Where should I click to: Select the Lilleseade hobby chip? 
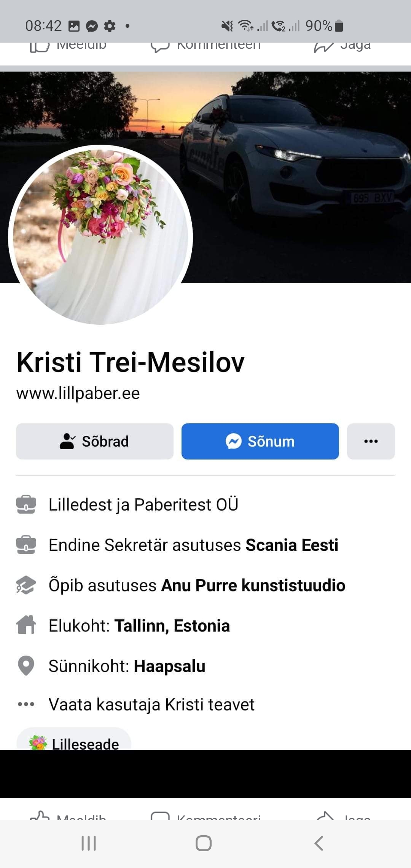(x=73, y=739)
